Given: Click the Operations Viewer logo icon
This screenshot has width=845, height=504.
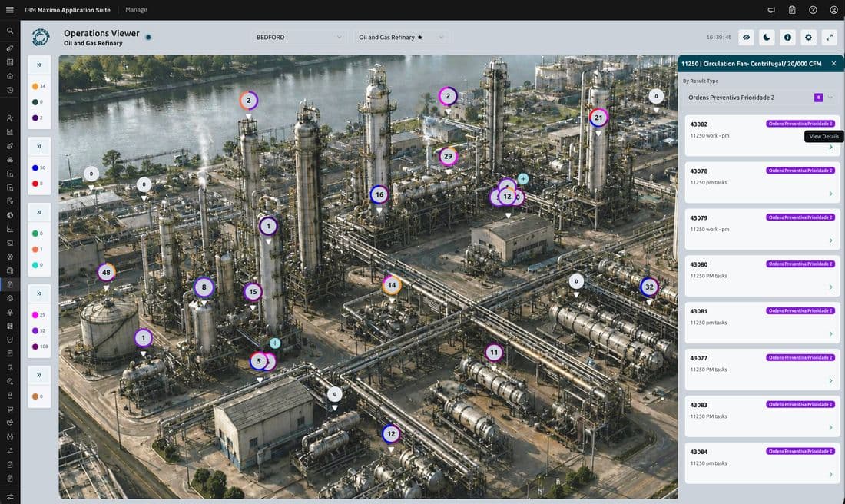Looking at the screenshot, I should pyautogui.click(x=41, y=37).
